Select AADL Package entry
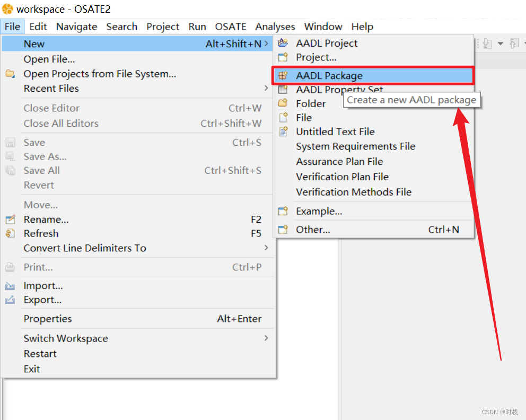526x420 pixels. pyautogui.click(x=373, y=75)
